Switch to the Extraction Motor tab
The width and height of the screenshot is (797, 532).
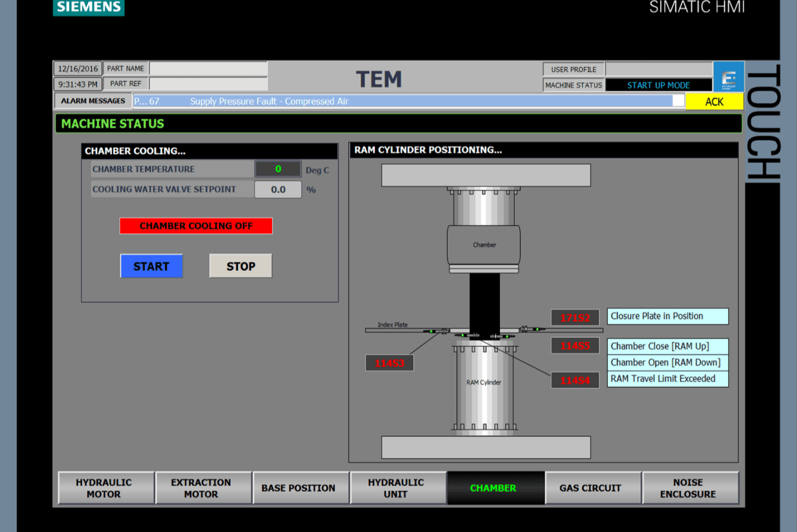201,488
